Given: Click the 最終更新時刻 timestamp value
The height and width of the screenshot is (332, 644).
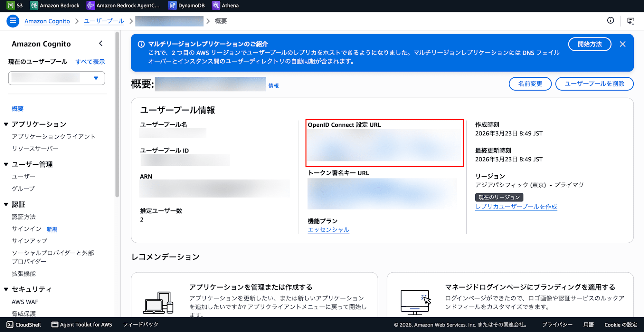Looking at the screenshot, I should coord(509,159).
